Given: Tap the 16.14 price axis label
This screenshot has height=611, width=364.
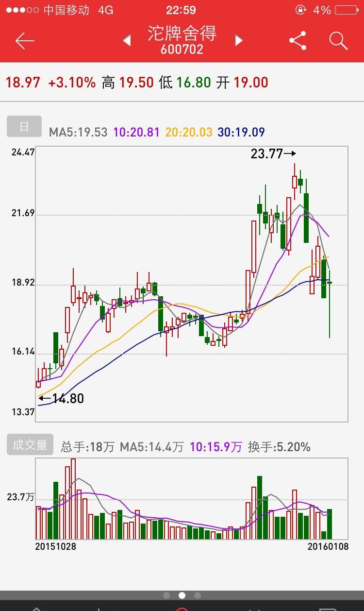Looking at the screenshot, I should [23, 351].
